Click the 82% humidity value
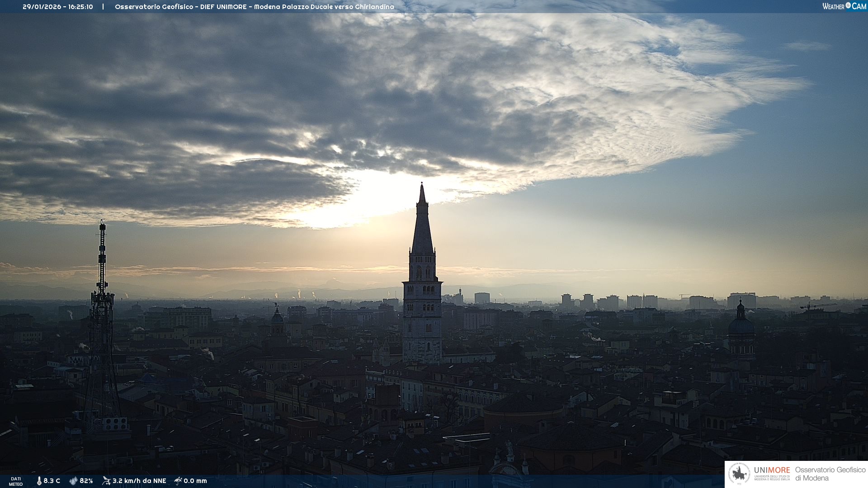Image resolution: width=868 pixels, height=488 pixels. 86,481
